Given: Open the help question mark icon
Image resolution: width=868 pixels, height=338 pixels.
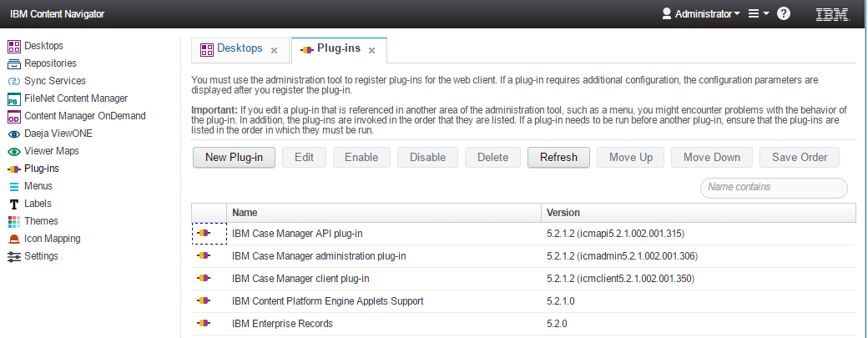Looking at the screenshot, I should click(784, 14).
